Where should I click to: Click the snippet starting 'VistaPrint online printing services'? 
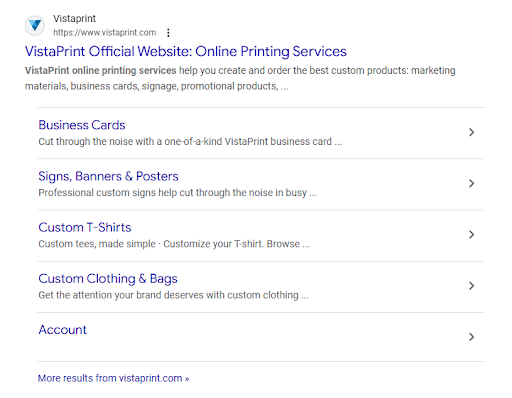(240, 78)
